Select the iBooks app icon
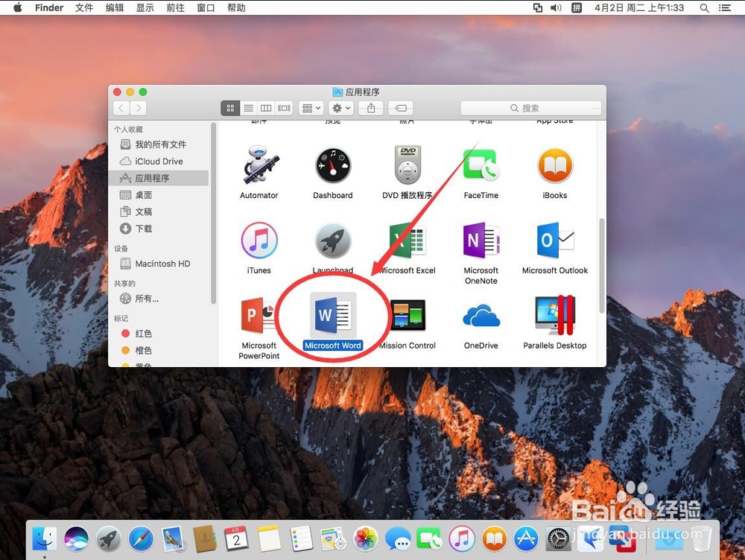 click(554, 165)
